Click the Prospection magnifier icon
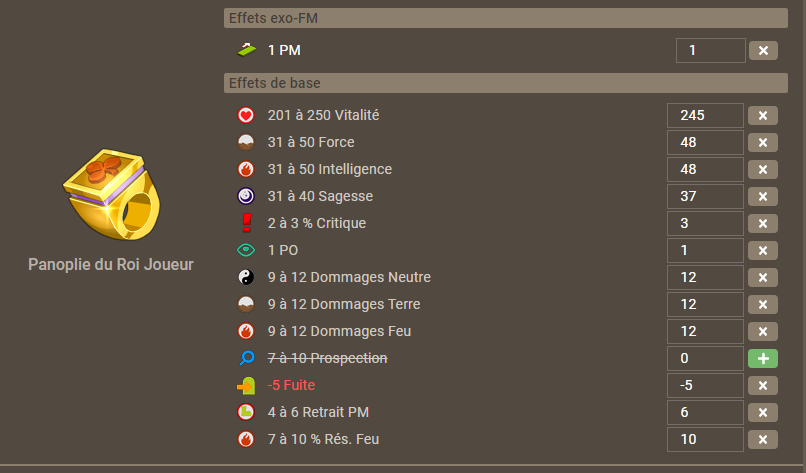The height and width of the screenshot is (473, 806). coord(247,358)
